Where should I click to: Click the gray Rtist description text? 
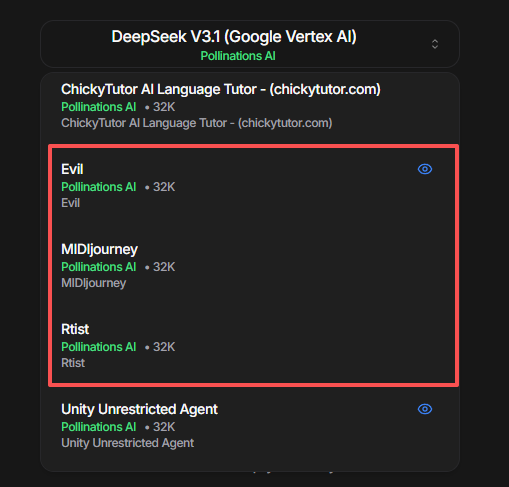(x=73, y=363)
